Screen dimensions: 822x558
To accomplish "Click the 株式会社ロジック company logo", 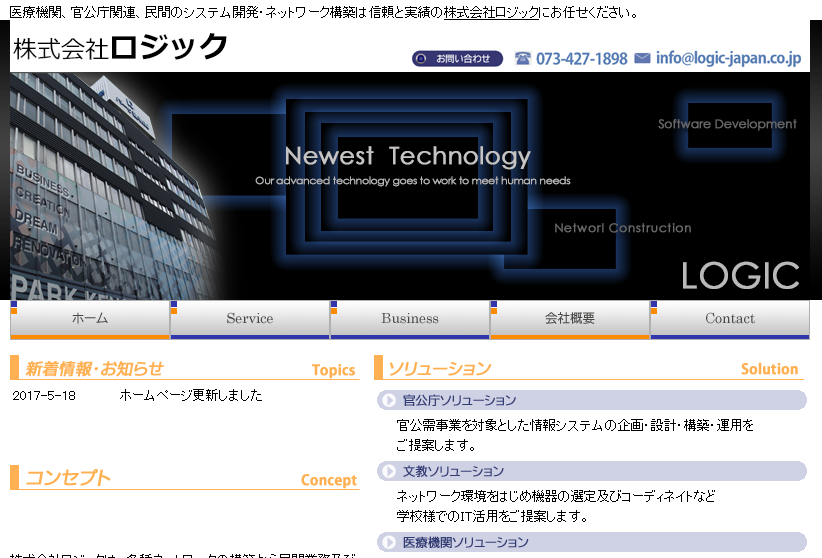I will pyautogui.click(x=120, y=47).
